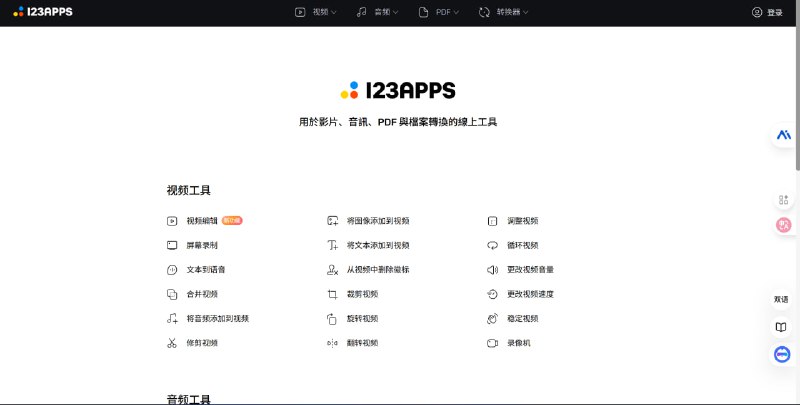Click the video recorder (录像机) camera icon
Viewport: 800px width, 405px height.
coord(492,343)
